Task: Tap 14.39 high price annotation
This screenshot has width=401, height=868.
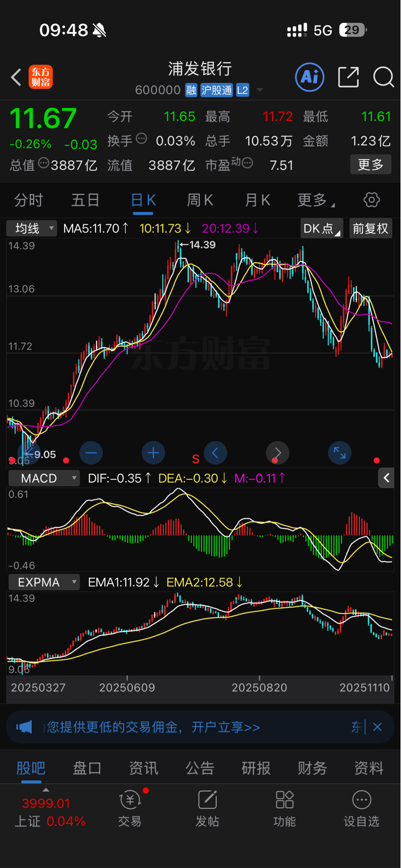Action: tap(198, 244)
